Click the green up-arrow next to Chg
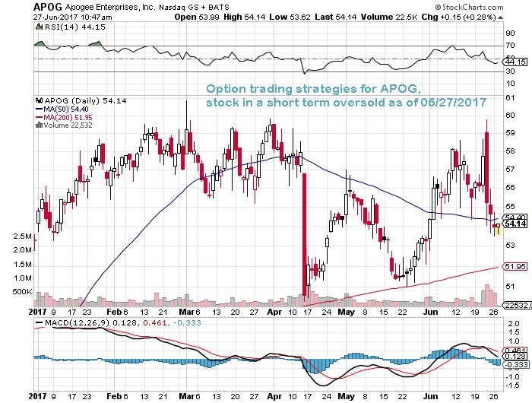The image size is (532, 403). tap(500, 17)
